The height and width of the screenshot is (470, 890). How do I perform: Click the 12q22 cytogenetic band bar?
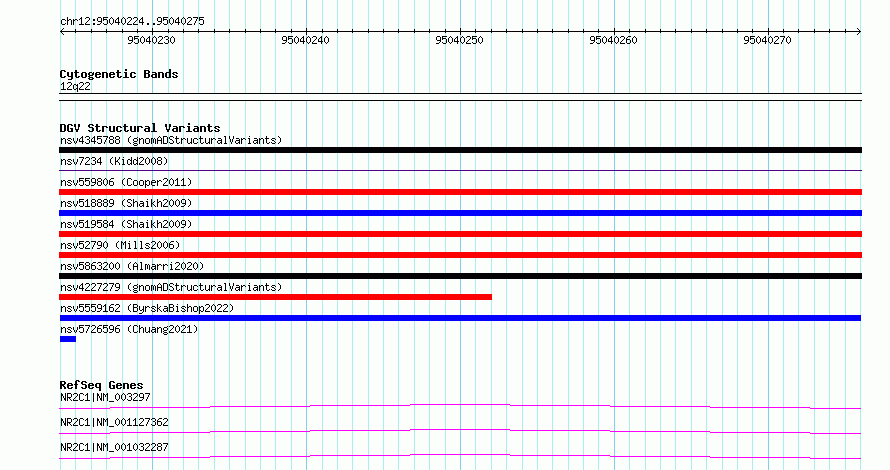(x=460, y=97)
